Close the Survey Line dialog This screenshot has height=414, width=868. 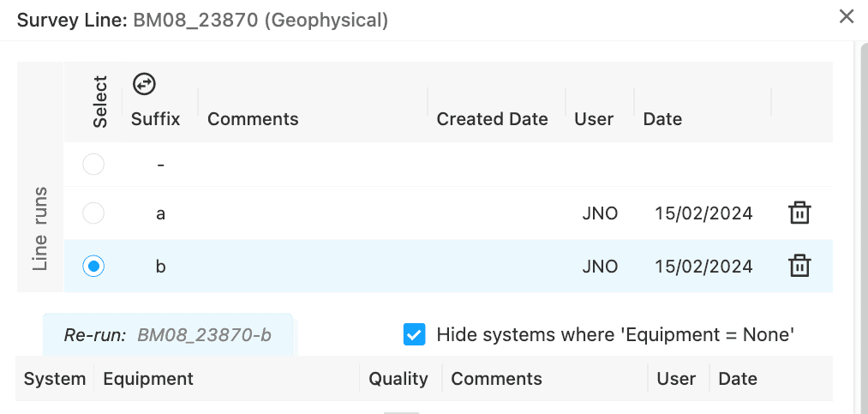coord(847,17)
